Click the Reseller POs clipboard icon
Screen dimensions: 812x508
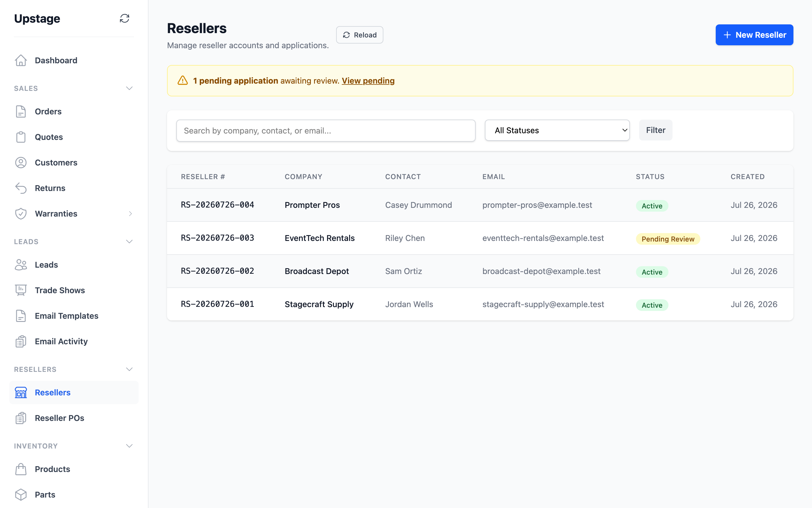tap(21, 418)
